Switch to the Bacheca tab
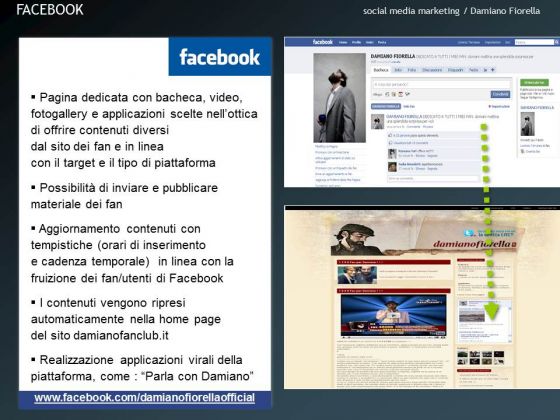 point(381,70)
